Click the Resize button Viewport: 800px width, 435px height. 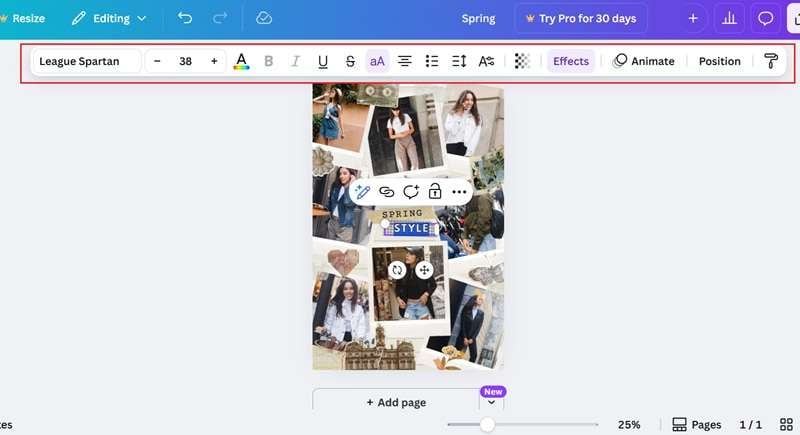pos(23,18)
